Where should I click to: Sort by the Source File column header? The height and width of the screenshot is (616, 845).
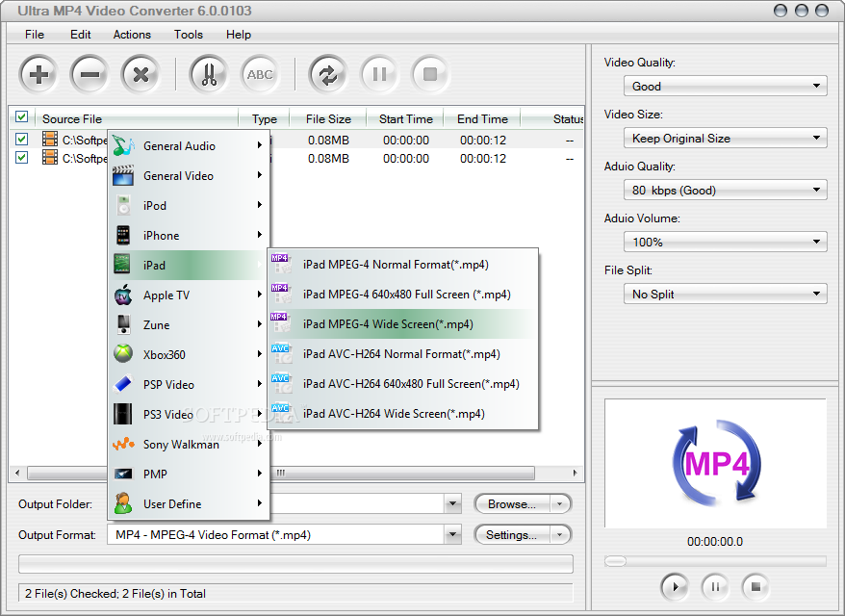click(x=138, y=118)
